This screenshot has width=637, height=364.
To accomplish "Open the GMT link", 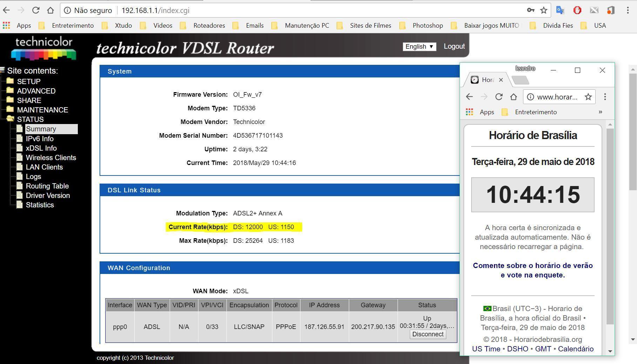I will click(x=543, y=349).
